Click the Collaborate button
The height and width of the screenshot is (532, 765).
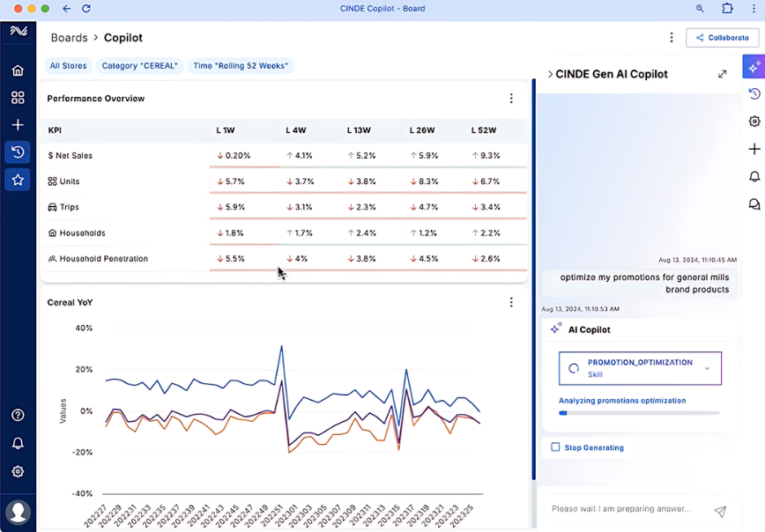[722, 38]
